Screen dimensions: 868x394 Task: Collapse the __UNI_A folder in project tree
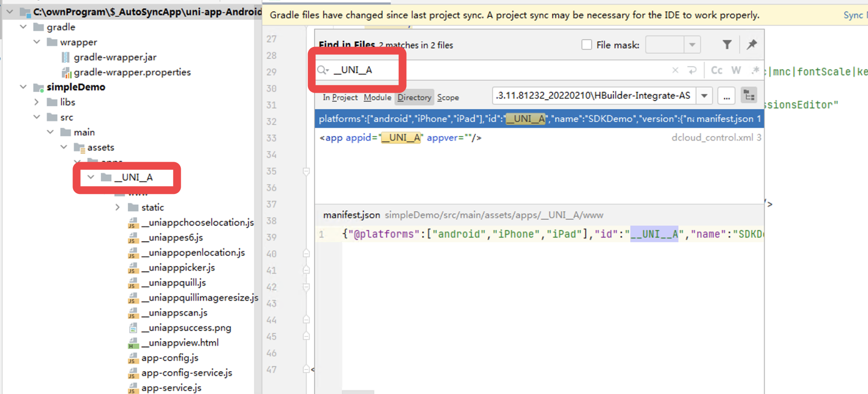pyautogui.click(x=90, y=177)
